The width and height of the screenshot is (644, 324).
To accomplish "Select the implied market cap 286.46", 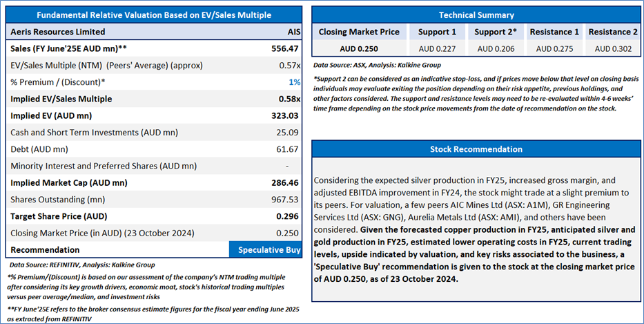I will click(284, 183).
